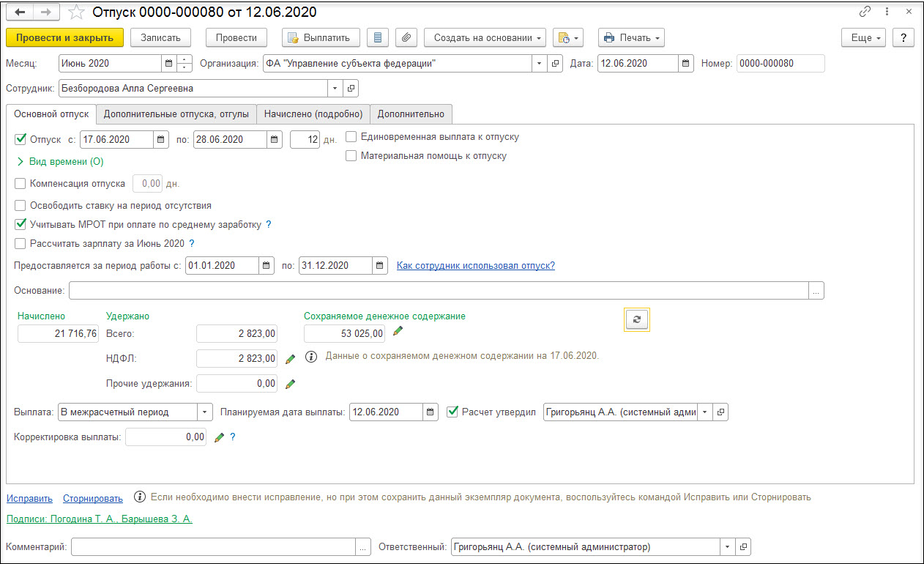Enable Единовременная выплата к отпуску checkbox
Viewport: 924px width, 564px height.
(x=351, y=136)
